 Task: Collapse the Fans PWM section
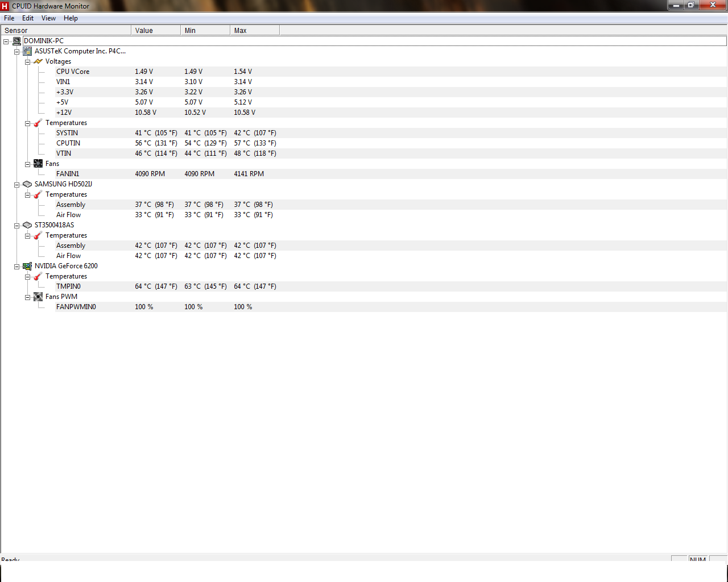(x=27, y=297)
